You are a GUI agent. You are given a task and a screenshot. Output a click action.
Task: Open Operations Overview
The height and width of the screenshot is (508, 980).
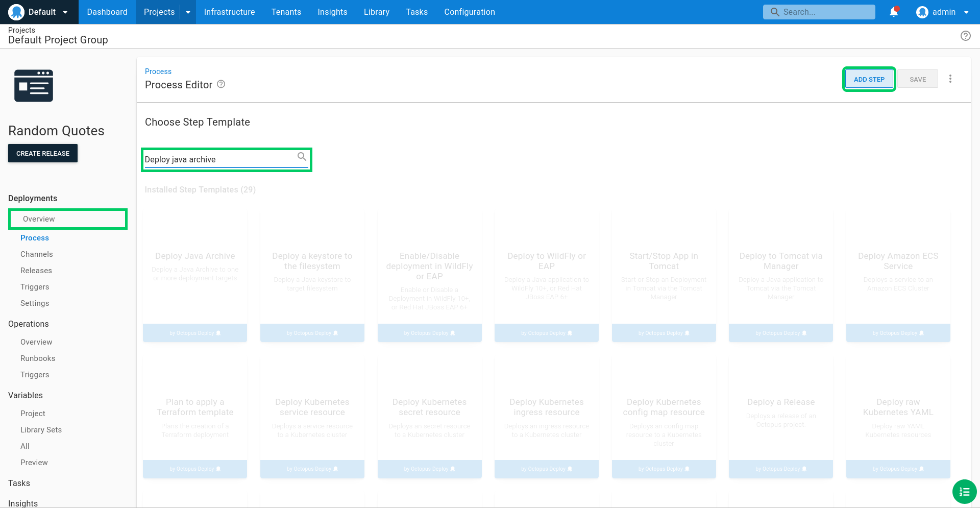[x=36, y=342]
